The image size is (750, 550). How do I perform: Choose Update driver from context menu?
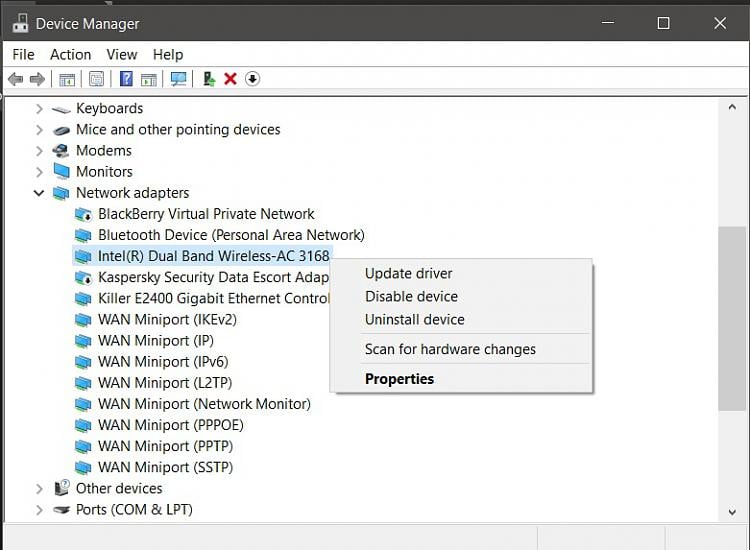408,274
